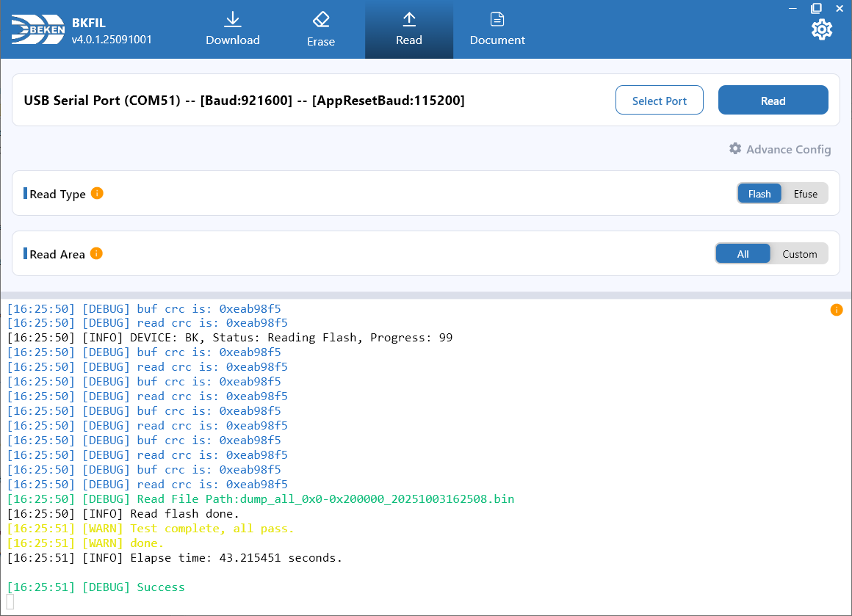Open the Download tab
The image size is (852, 616).
click(x=233, y=29)
